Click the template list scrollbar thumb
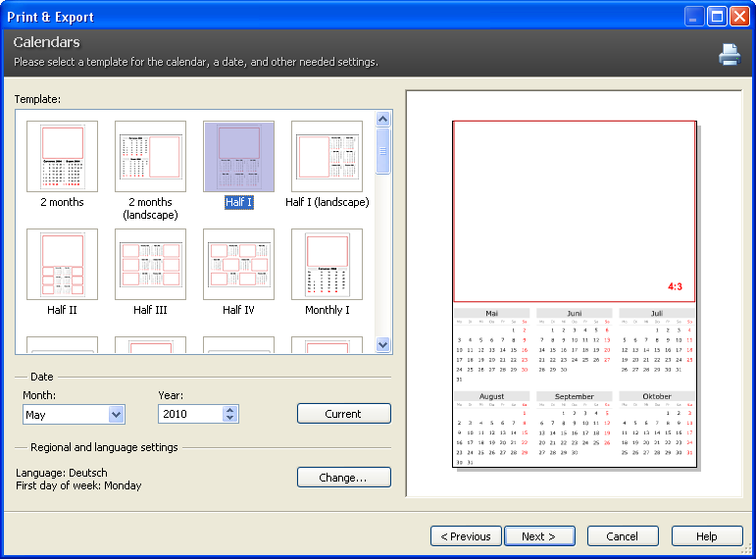Image resolution: width=756 pixels, height=559 pixels. [x=382, y=151]
